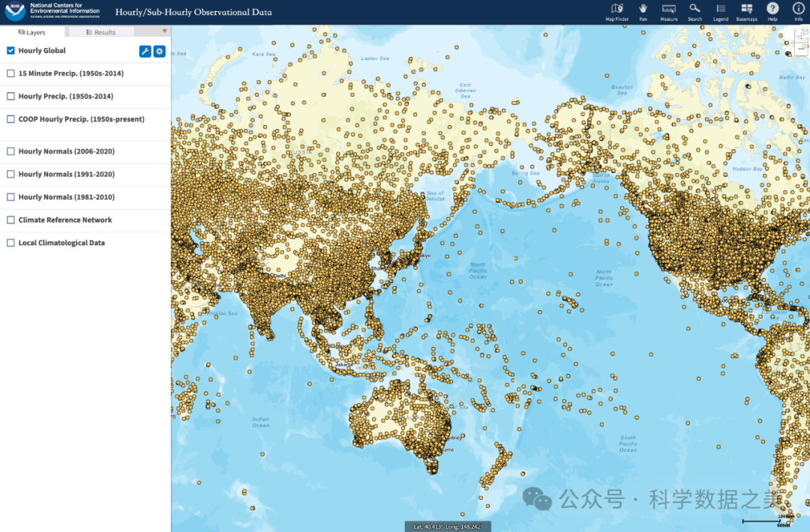The height and width of the screenshot is (532, 810).
Task: Switch to the Results tab
Action: coord(100,32)
